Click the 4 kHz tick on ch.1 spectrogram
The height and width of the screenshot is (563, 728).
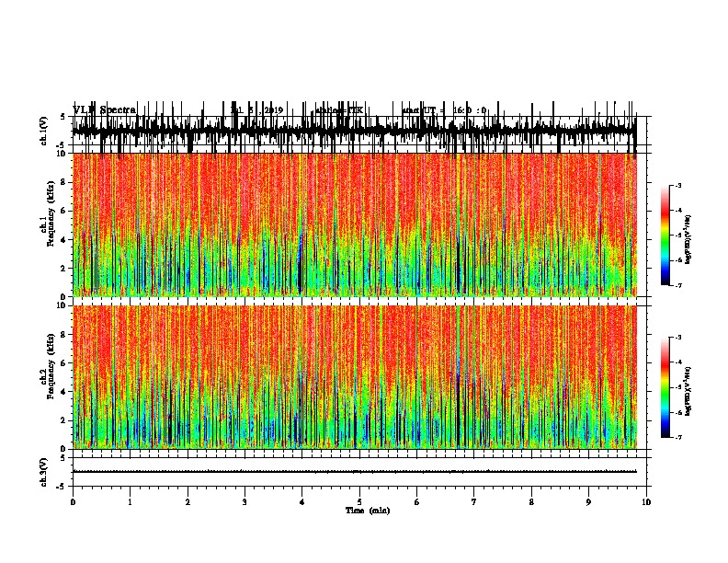point(63,240)
